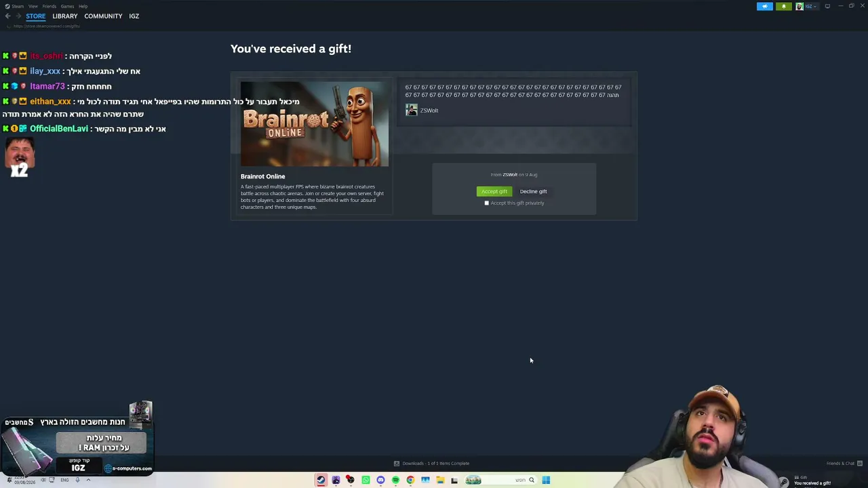Open the Friends menu
Screen dimensions: 868x488
pos(49,6)
